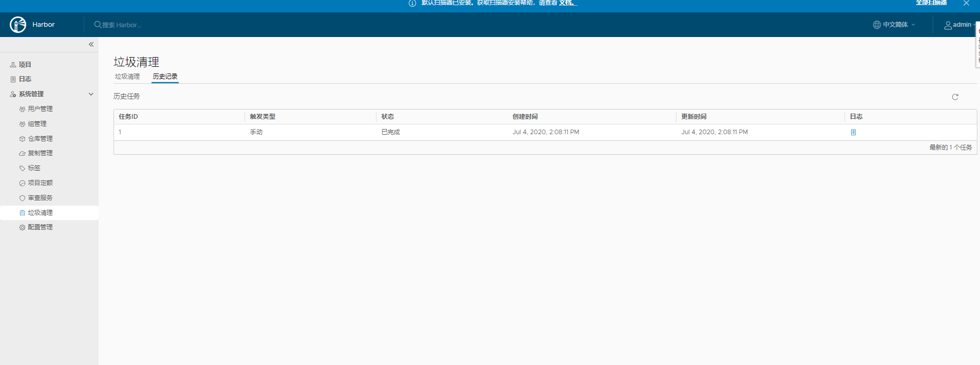Click the 项目定额 quota icon
980x365 pixels.
click(22, 183)
